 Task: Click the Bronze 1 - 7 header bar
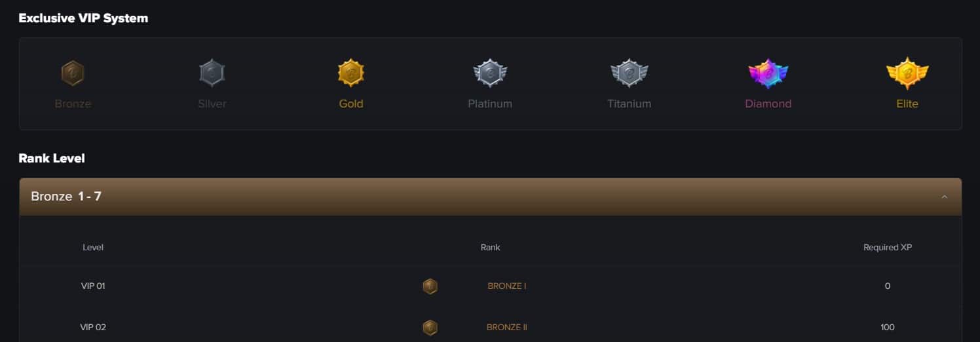[x=490, y=197]
